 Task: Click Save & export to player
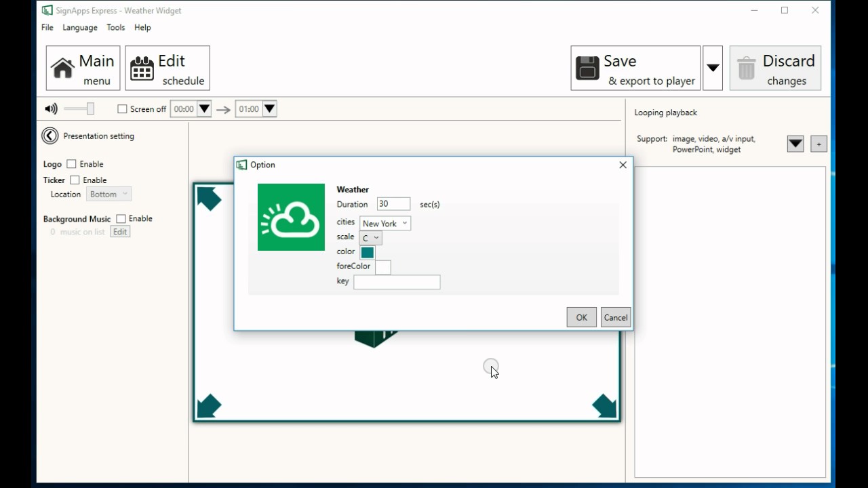pyautogui.click(x=635, y=68)
